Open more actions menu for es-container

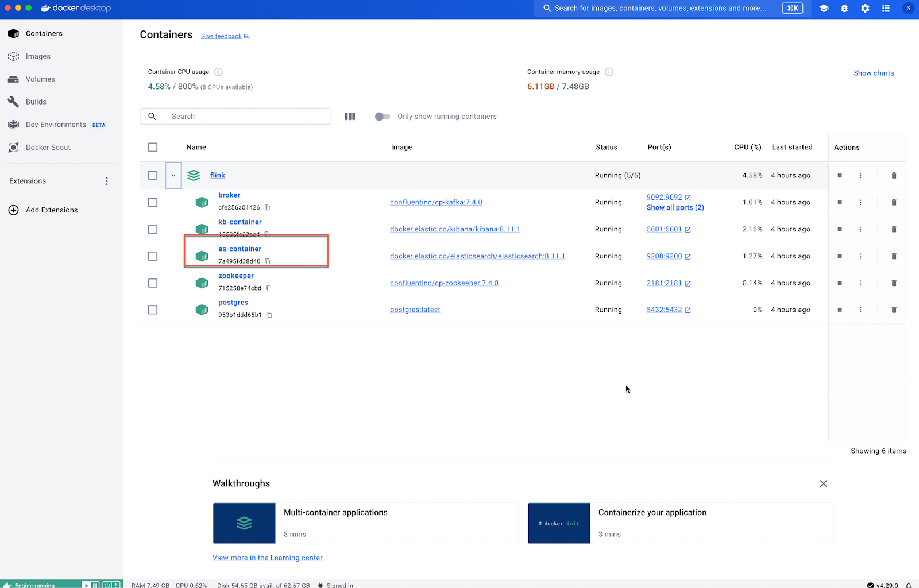click(x=860, y=256)
